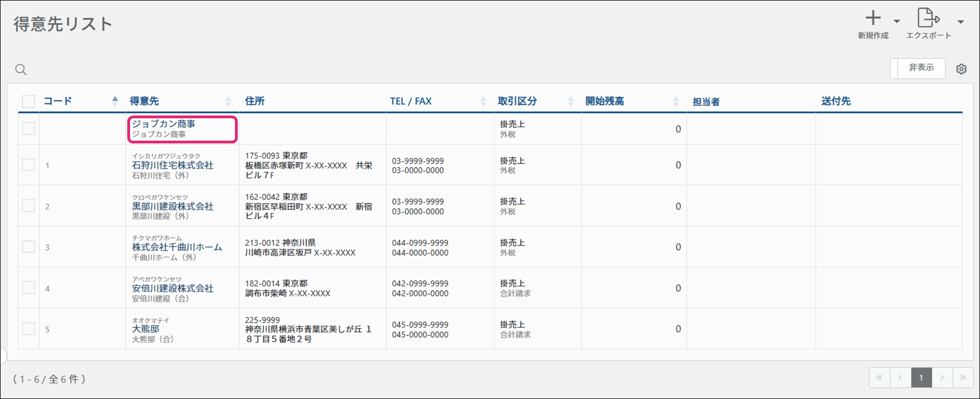Screen dimensions: 980x399
Task: Click the search magnifier icon
Action: pyautogui.click(x=21, y=70)
